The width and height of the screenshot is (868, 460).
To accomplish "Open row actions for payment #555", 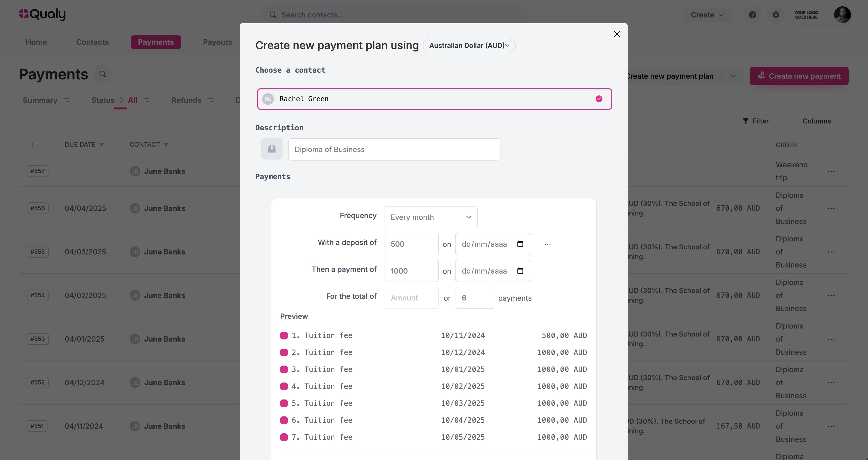I will tap(831, 252).
